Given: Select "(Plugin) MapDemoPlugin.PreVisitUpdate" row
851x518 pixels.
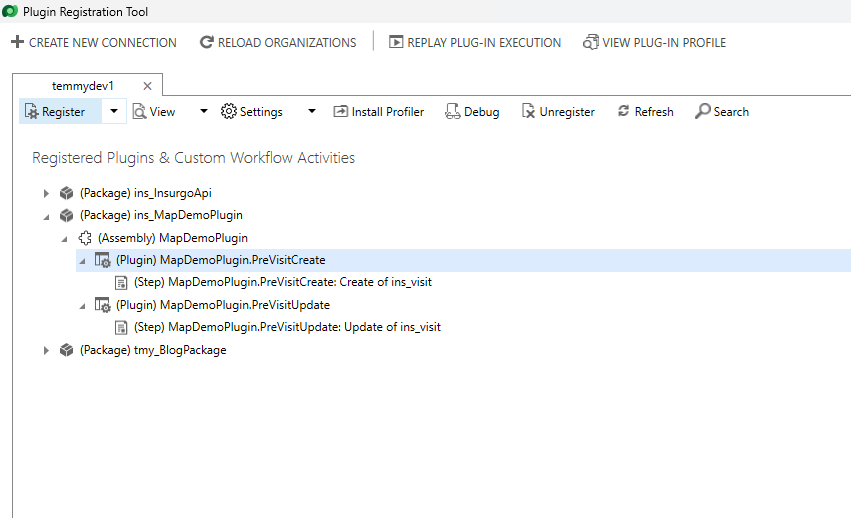Looking at the screenshot, I should 223,305.
